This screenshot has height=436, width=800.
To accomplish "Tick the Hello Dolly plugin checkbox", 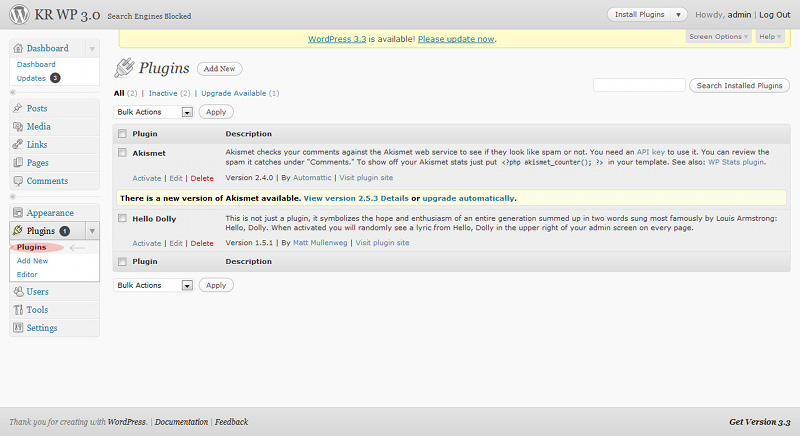I will [x=122, y=218].
